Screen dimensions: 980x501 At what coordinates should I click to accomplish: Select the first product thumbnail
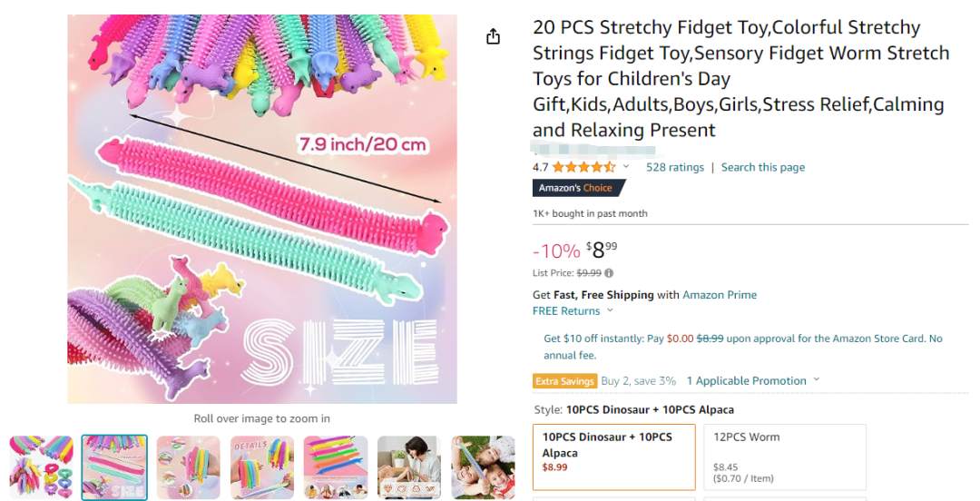click(x=41, y=467)
